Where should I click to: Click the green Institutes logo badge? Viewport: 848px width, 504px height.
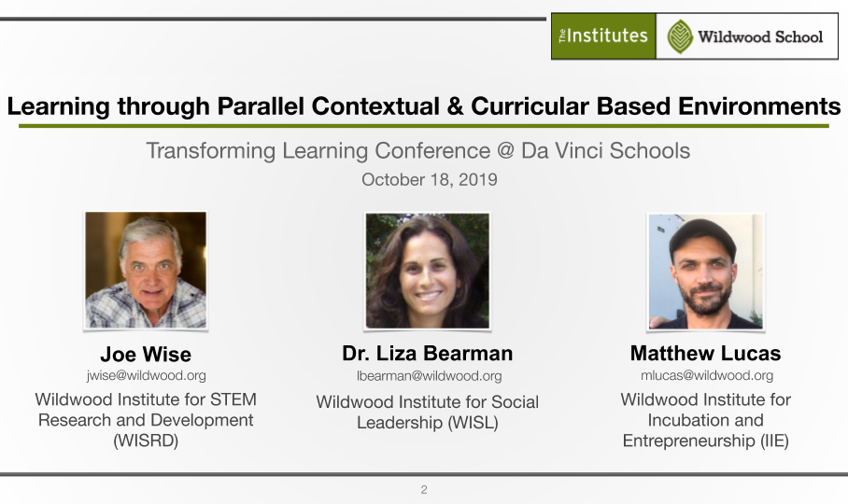point(603,36)
